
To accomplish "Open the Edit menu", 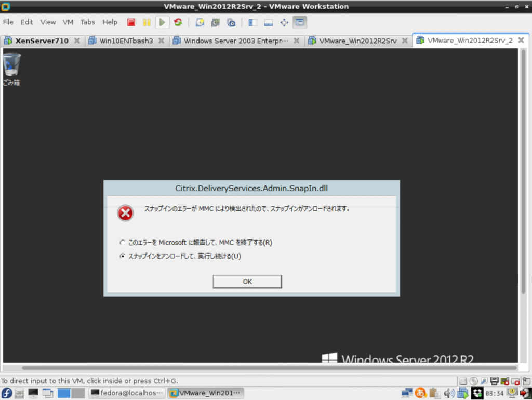I will tap(27, 22).
